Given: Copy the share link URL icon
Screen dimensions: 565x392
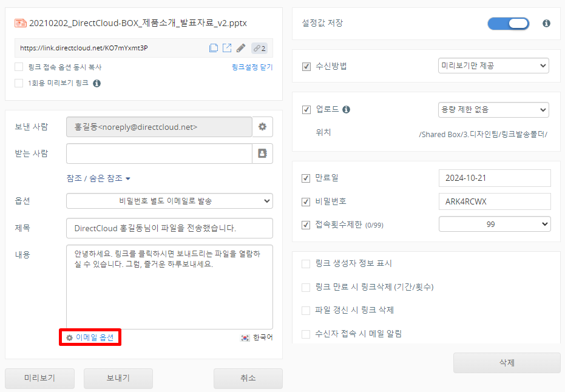Looking at the screenshot, I should tap(214, 48).
